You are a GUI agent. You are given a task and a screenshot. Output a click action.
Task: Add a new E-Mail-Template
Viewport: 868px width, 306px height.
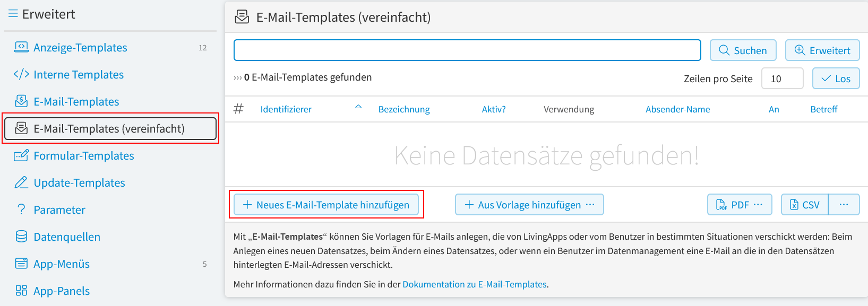tap(326, 205)
